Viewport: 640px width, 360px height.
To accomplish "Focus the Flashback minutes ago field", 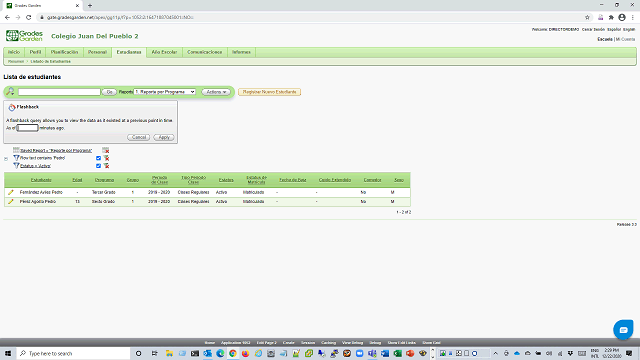I will (27, 128).
